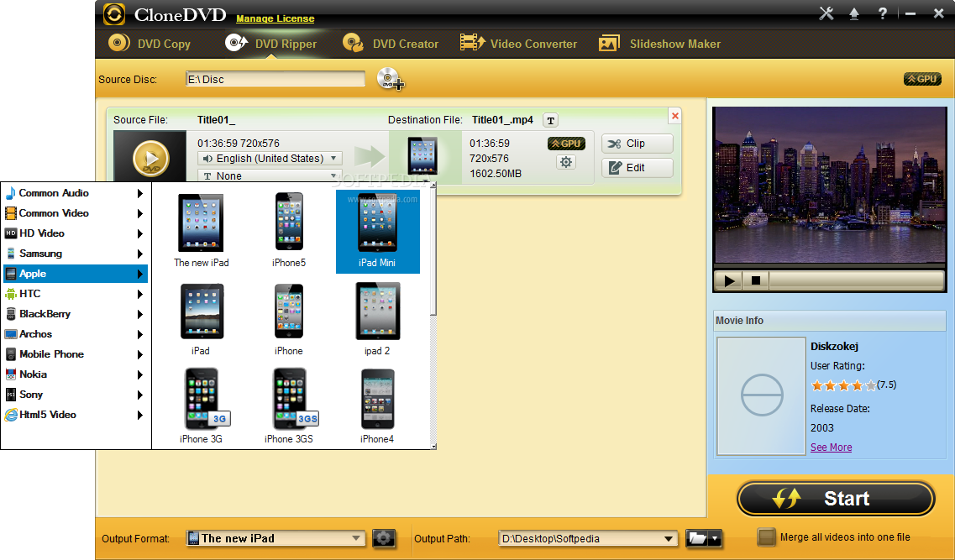The height and width of the screenshot is (560, 955).
Task: Click the movie poster placeholder
Action: (761, 395)
